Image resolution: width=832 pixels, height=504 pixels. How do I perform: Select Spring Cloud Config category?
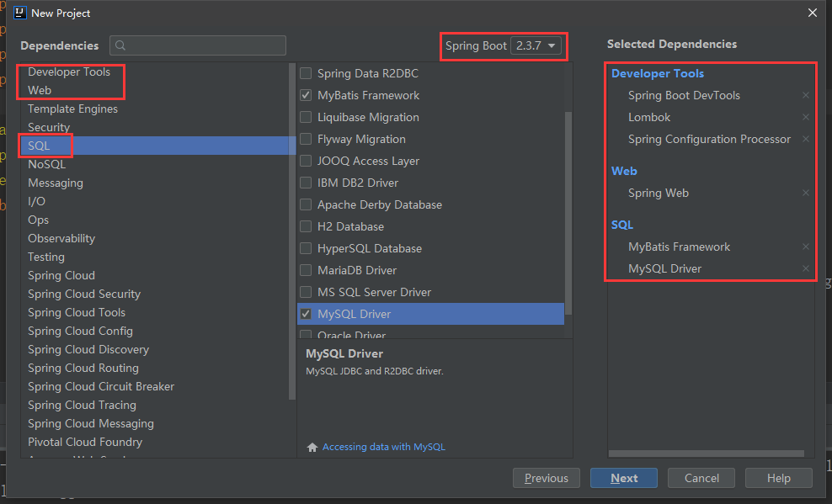coord(81,332)
